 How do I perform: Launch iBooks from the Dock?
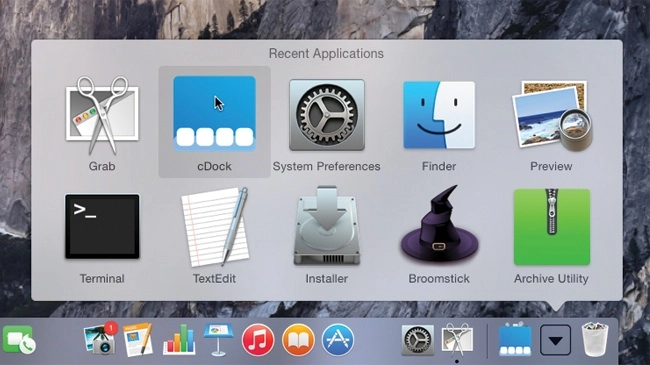pyautogui.click(x=298, y=340)
